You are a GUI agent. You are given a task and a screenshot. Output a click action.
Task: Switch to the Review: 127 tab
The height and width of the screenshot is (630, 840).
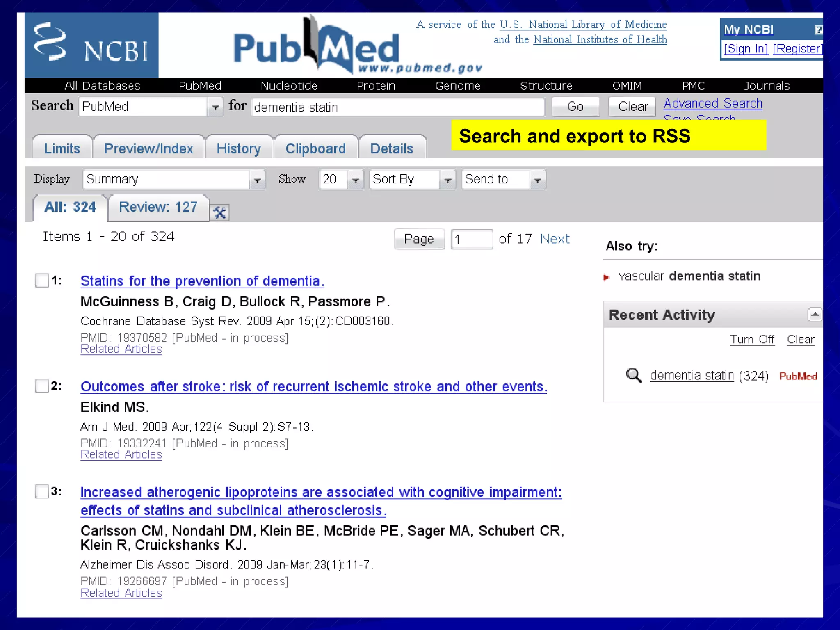coord(158,208)
